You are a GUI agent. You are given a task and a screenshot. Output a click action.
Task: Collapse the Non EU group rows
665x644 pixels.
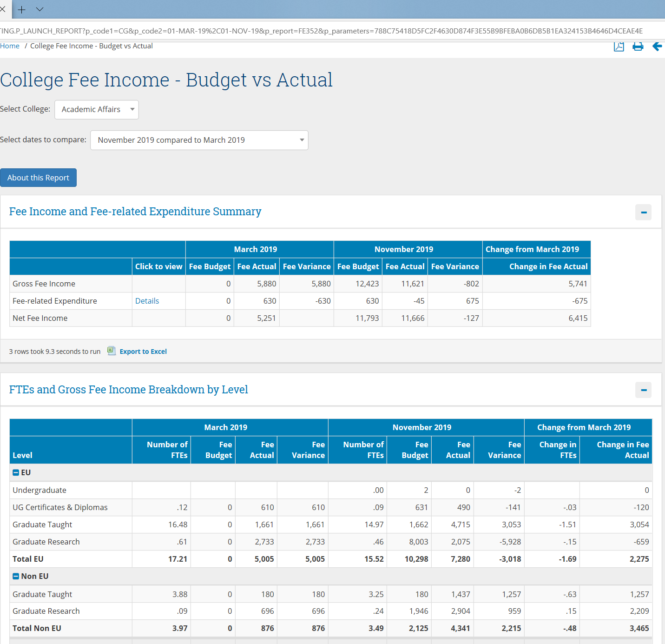tap(16, 577)
